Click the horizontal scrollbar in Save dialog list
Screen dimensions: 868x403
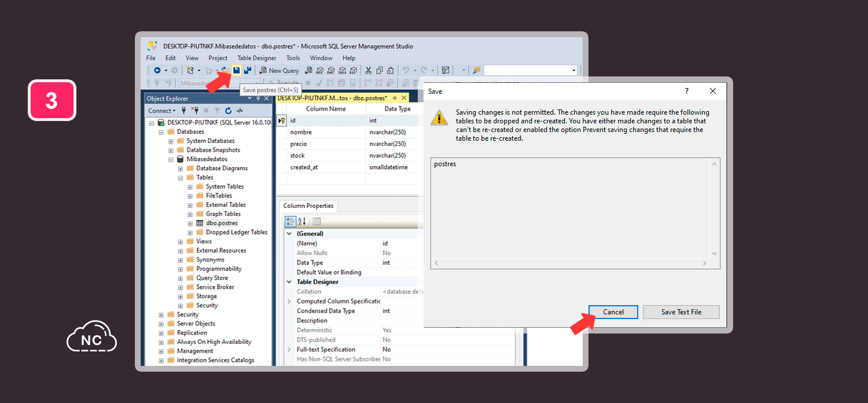click(x=570, y=263)
